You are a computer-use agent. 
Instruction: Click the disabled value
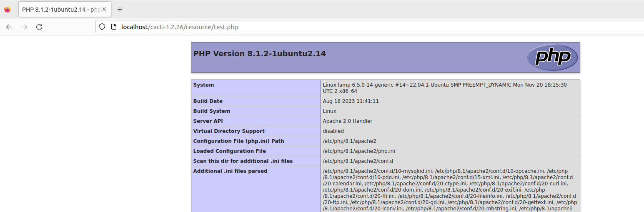pos(333,131)
